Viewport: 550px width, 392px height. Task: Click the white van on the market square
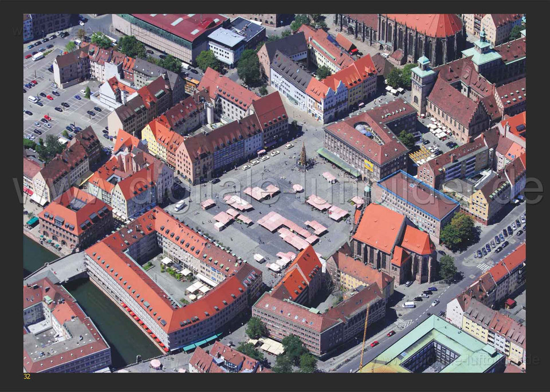tap(179, 206)
